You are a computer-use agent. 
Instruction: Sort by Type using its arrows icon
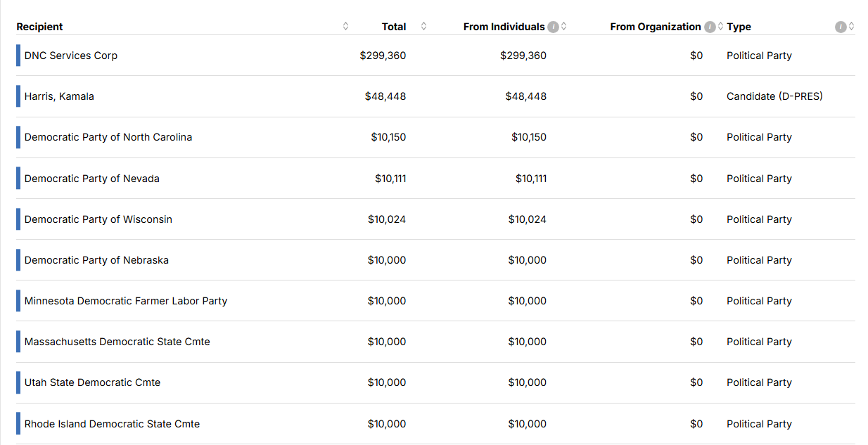coord(851,27)
